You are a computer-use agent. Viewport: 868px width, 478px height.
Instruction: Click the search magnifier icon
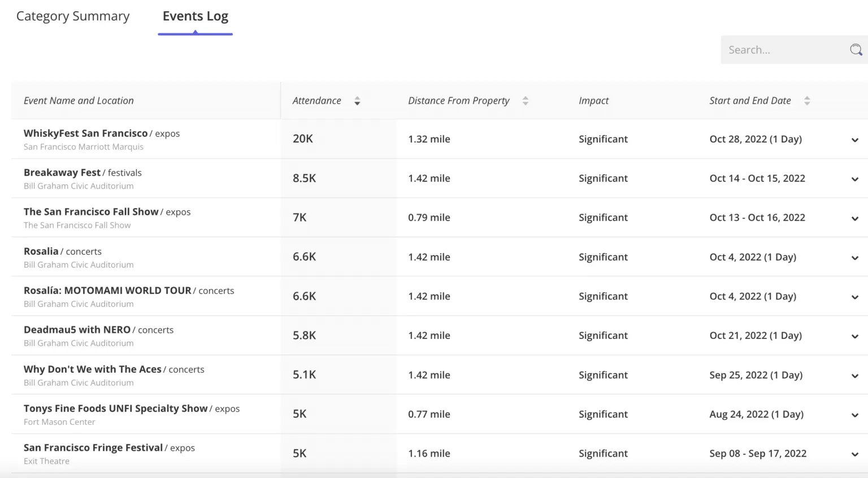click(x=856, y=50)
